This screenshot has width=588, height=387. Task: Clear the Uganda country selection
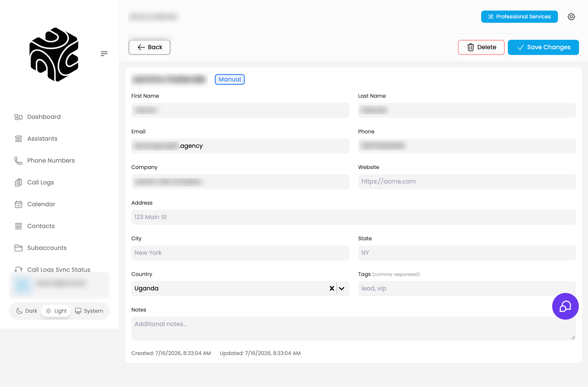(331, 288)
